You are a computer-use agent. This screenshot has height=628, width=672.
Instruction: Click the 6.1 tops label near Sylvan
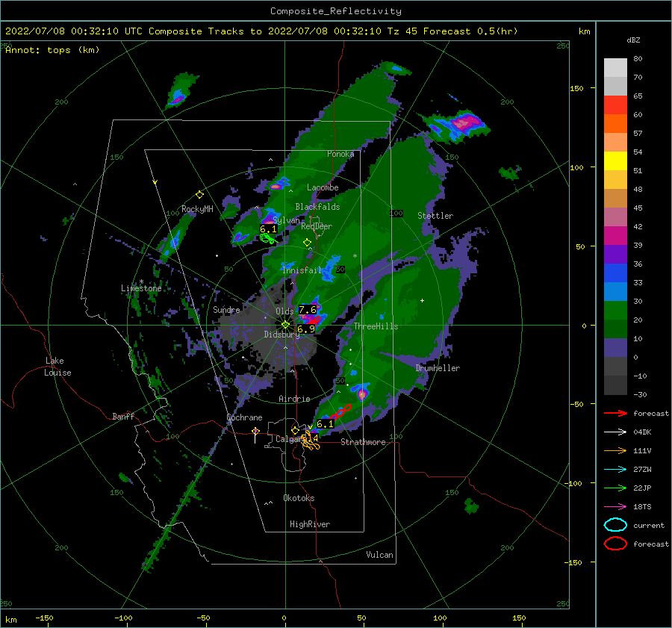pyautogui.click(x=268, y=229)
